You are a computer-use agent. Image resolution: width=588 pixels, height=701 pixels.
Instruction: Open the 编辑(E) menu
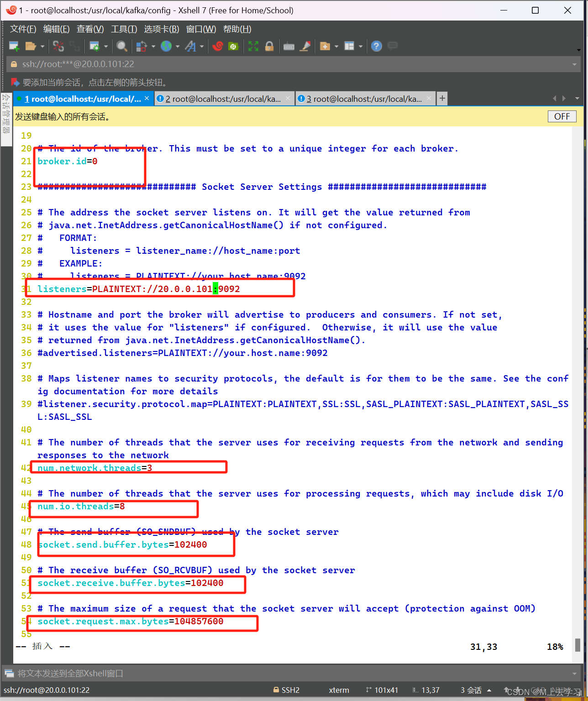click(x=57, y=29)
